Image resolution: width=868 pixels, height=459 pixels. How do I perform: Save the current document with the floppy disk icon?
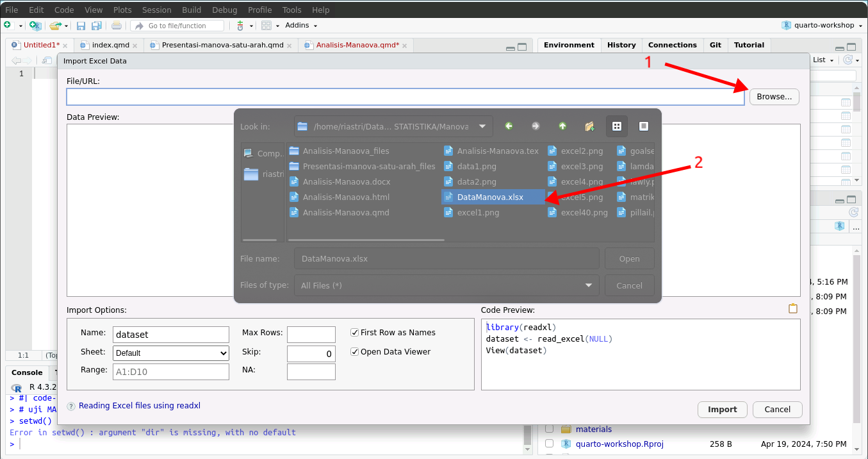click(81, 26)
